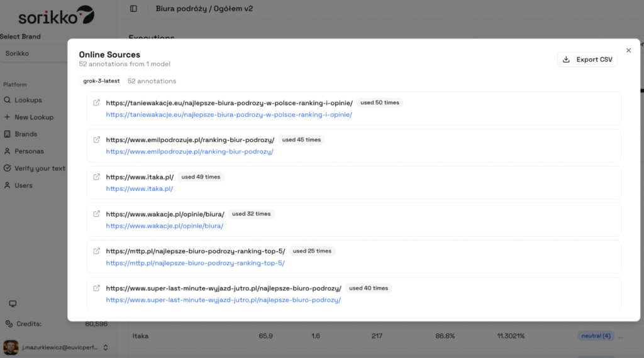Close the Online Sources dialog
The height and width of the screenshot is (358, 644).
pyautogui.click(x=628, y=50)
